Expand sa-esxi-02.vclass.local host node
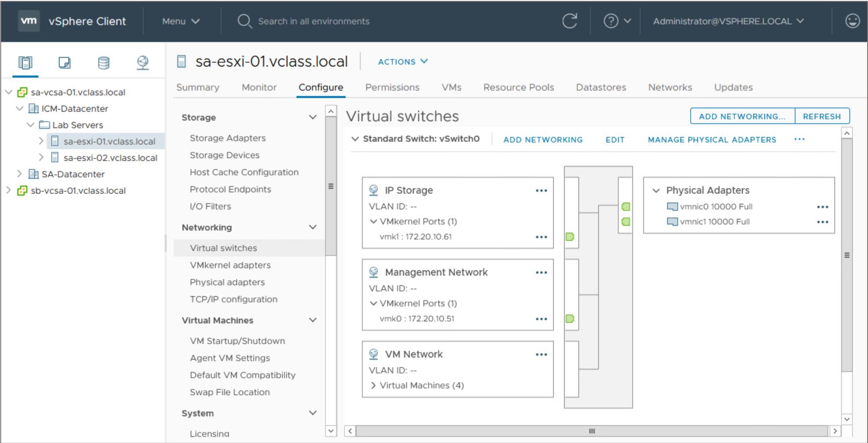Image resolution: width=868 pixels, height=443 pixels. pos(41,157)
